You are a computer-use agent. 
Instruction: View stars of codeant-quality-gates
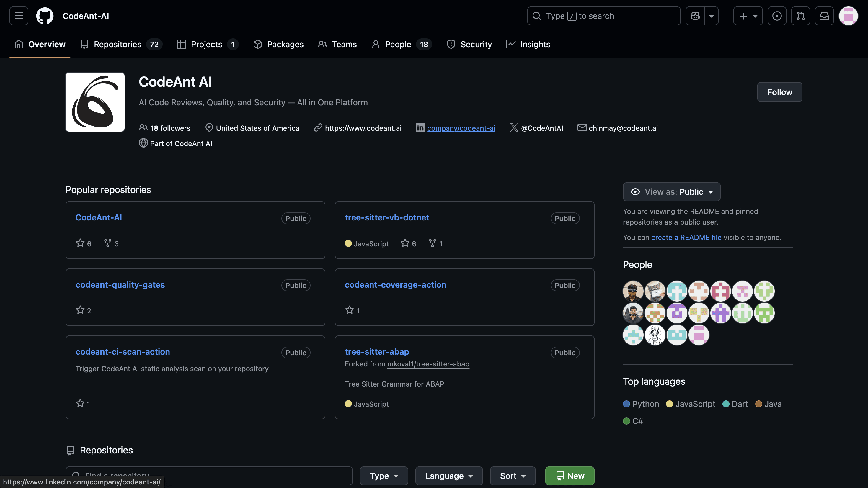[84, 310]
